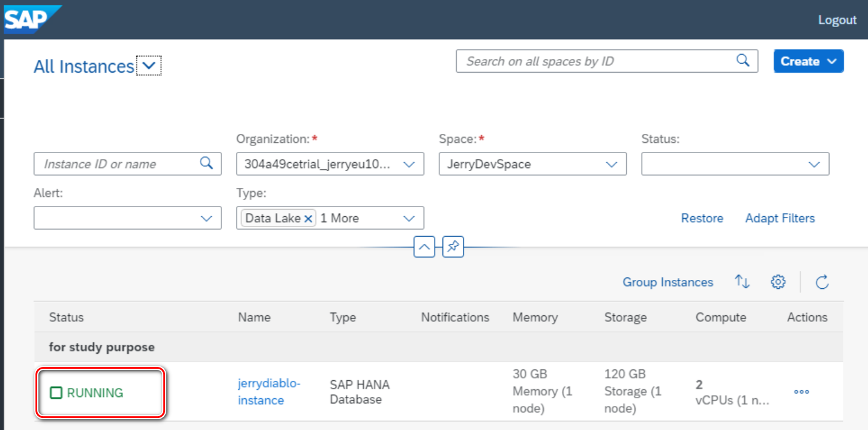Click Adapt Filters

pyautogui.click(x=780, y=218)
